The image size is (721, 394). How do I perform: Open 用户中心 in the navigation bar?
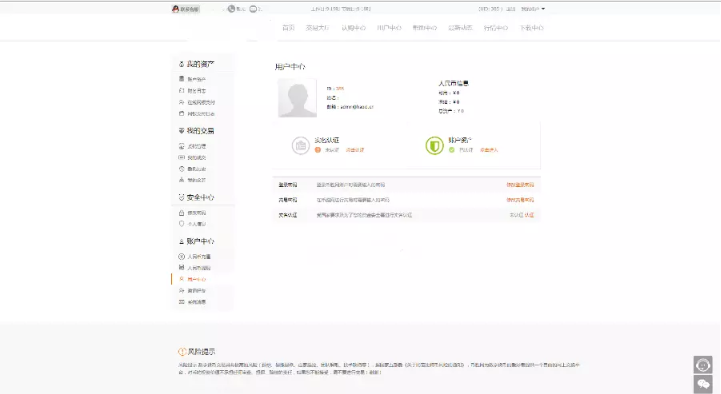389,28
